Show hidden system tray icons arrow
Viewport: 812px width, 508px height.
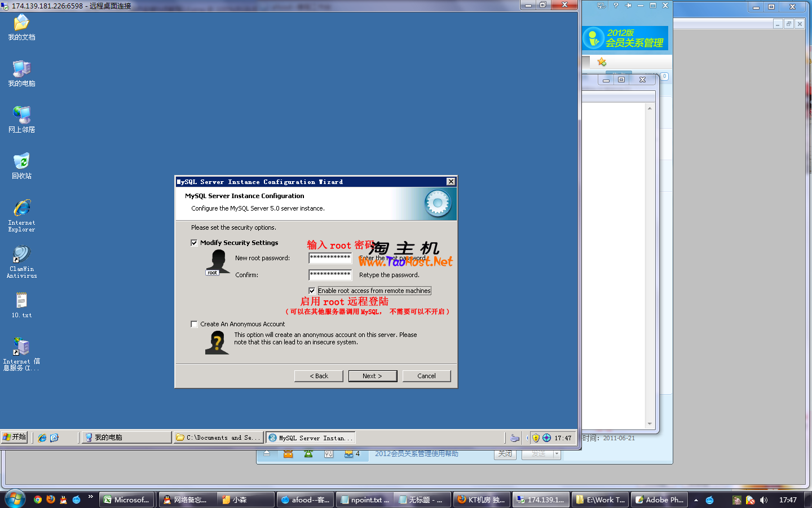click(696, 500)
